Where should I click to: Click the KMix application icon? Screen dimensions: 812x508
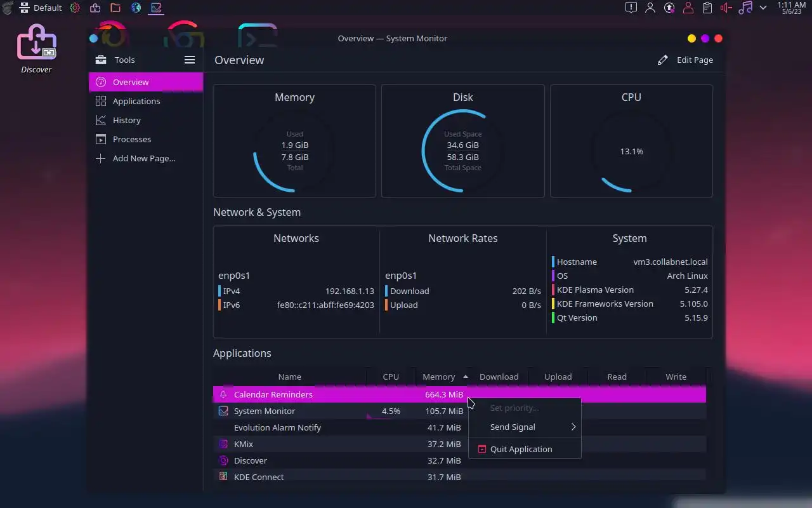click(223, 444)
